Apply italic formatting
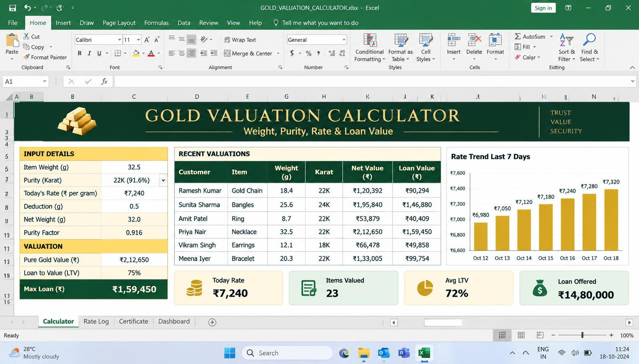This screenshot has height=364, width=639. (89, 53)
